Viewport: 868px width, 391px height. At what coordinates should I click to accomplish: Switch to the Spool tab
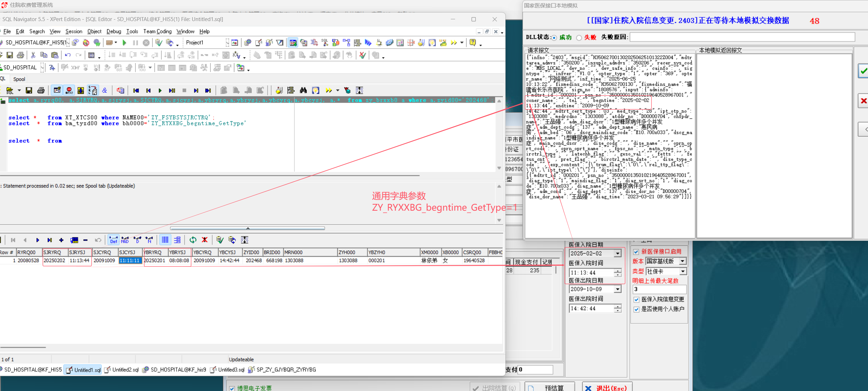click(x=19, y=79)
